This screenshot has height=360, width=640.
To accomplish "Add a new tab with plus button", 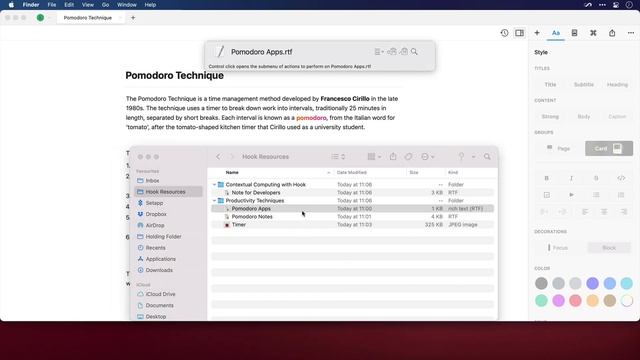I will [x=133, y=18].
